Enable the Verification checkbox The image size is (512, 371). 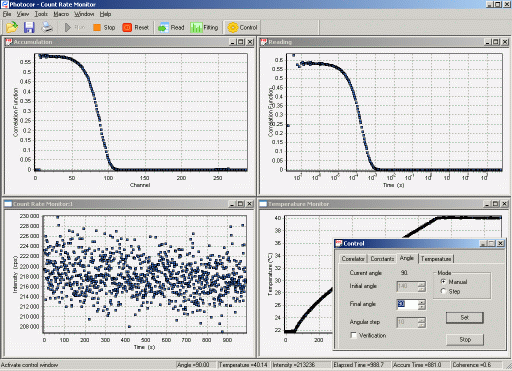[354, 335]
